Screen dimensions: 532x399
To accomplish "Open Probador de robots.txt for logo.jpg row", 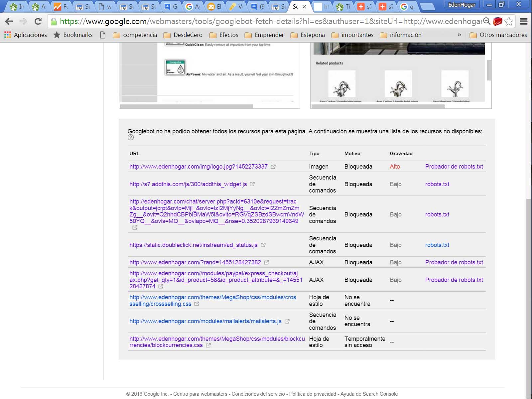I will click(454, 167).
